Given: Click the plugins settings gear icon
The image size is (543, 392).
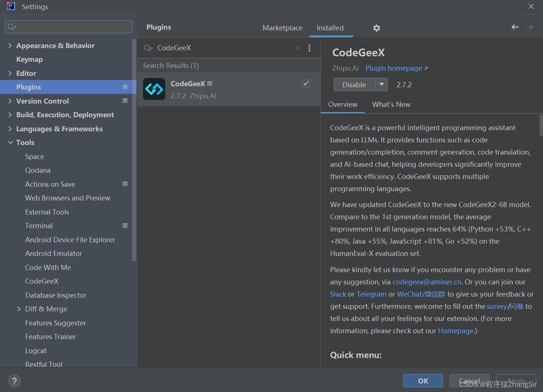Looking at the screenshot, I should pos(376,28).
